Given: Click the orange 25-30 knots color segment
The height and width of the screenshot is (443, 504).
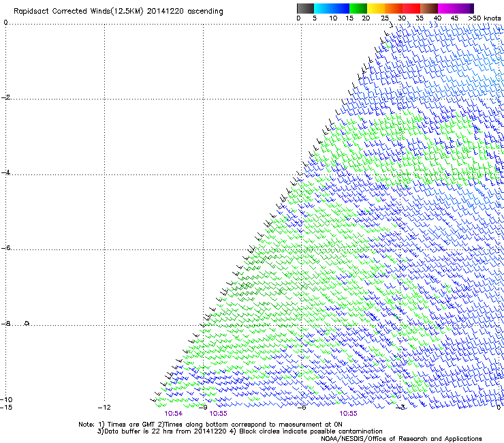Looking at the screenshot, I should (x=394, y=8).
